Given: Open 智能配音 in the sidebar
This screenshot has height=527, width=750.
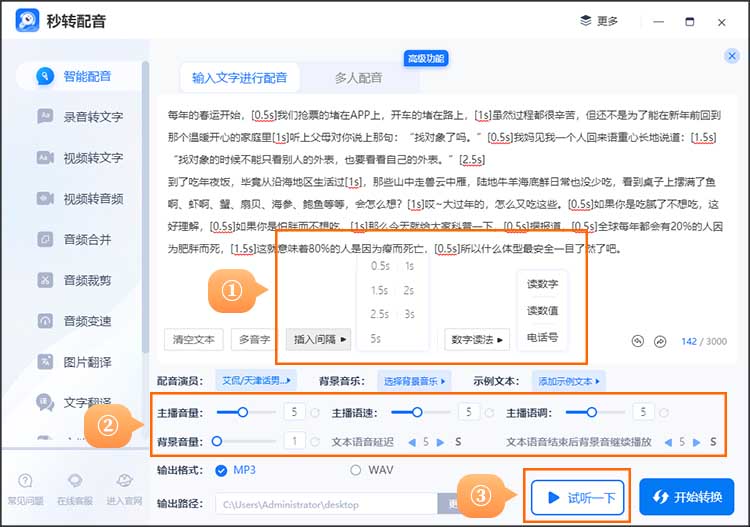Looking at the screenshot, I should pos(79,76).
